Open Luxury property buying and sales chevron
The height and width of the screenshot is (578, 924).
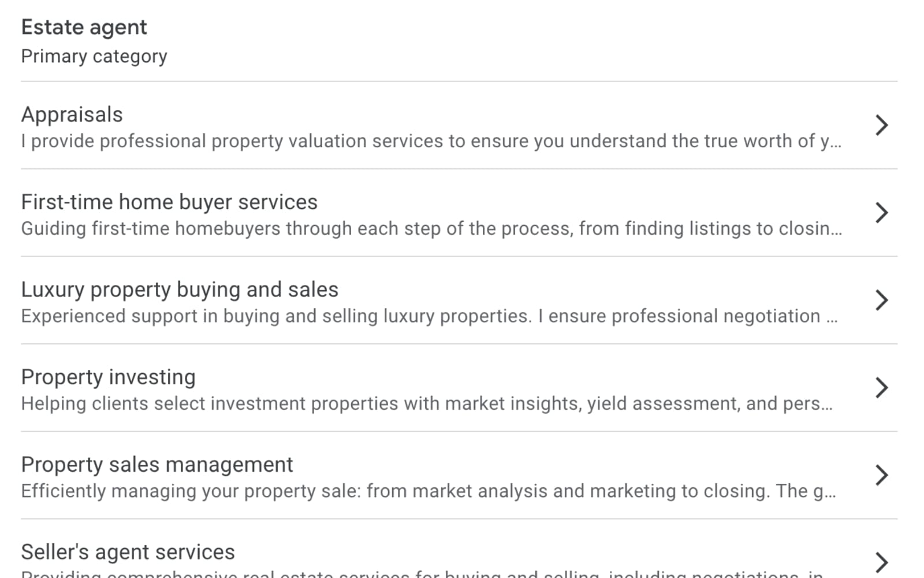[x=881, y=300]
